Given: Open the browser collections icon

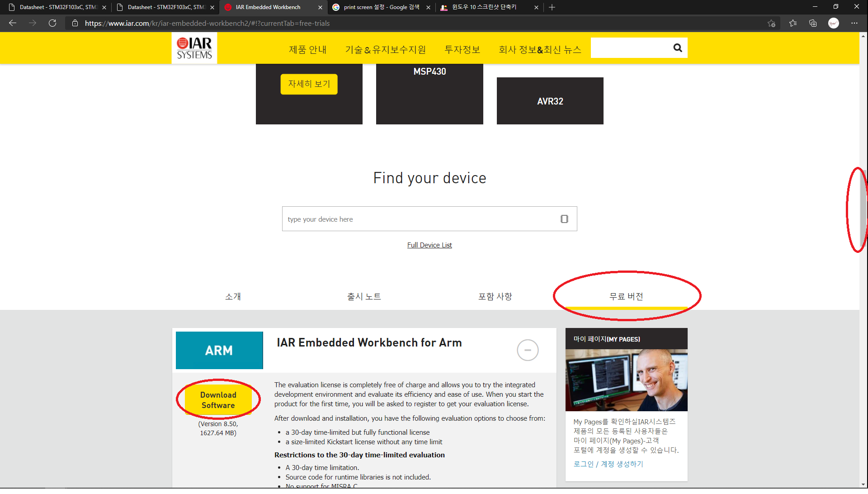Looking at the screenshot, I should pyautogui.click(x=813, y=23).
